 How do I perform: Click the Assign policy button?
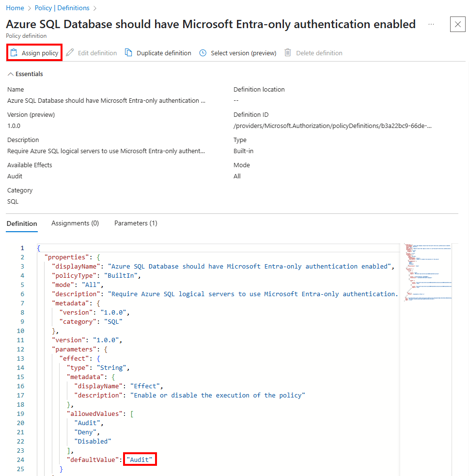34,53
